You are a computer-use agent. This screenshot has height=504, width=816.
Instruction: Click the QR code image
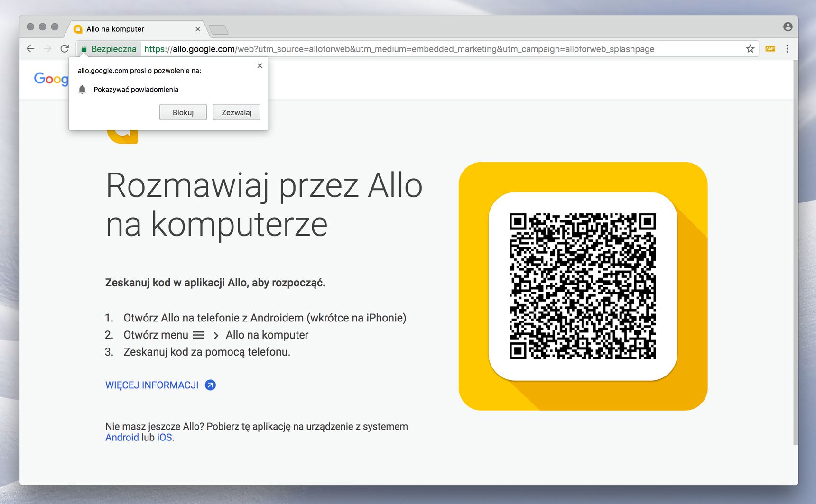tap(583, 286)
